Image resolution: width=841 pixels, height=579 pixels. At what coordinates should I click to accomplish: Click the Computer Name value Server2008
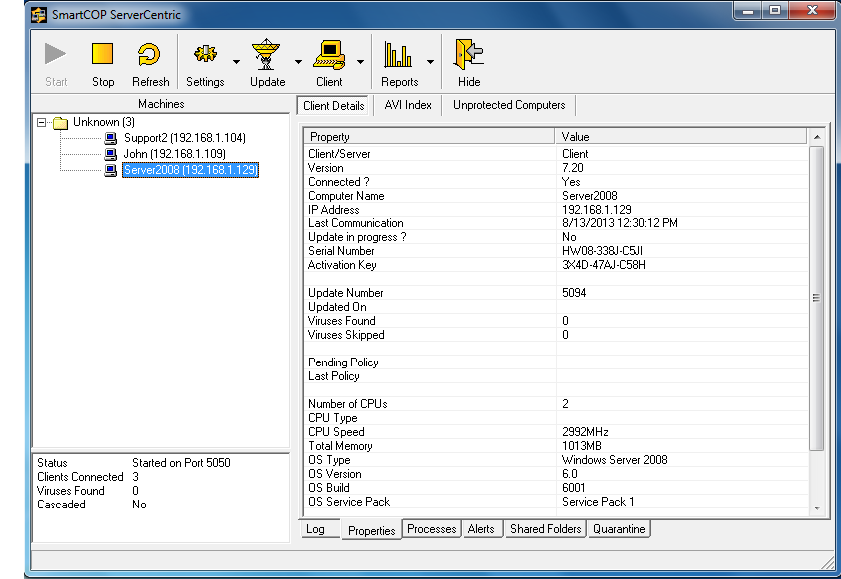pyautogui.click(x=589, y=196)
